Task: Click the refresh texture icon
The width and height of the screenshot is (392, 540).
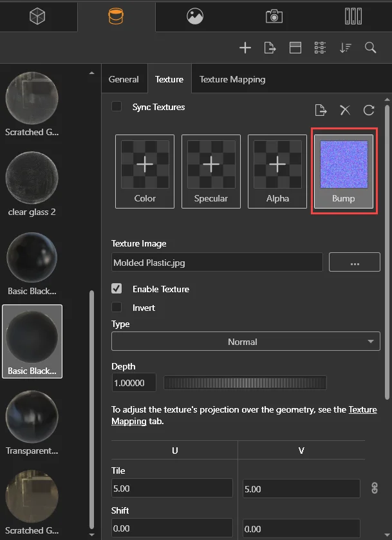Action: [x=369, y=110]
